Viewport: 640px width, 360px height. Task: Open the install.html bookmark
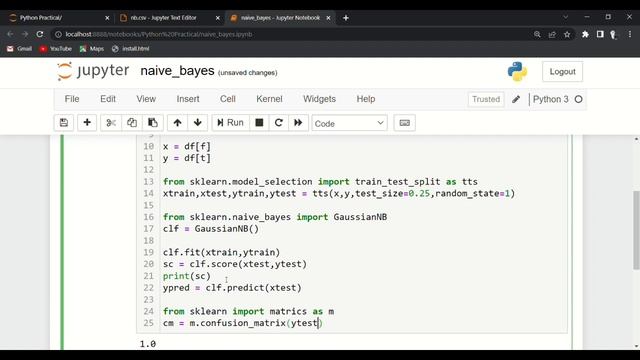tap(131, 49)
